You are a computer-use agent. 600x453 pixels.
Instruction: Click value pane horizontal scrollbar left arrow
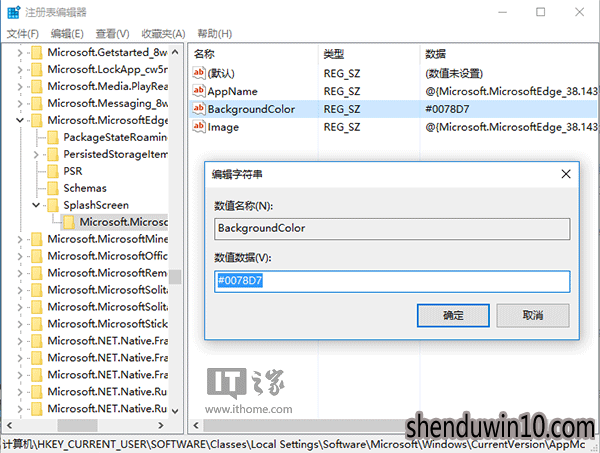196,425
